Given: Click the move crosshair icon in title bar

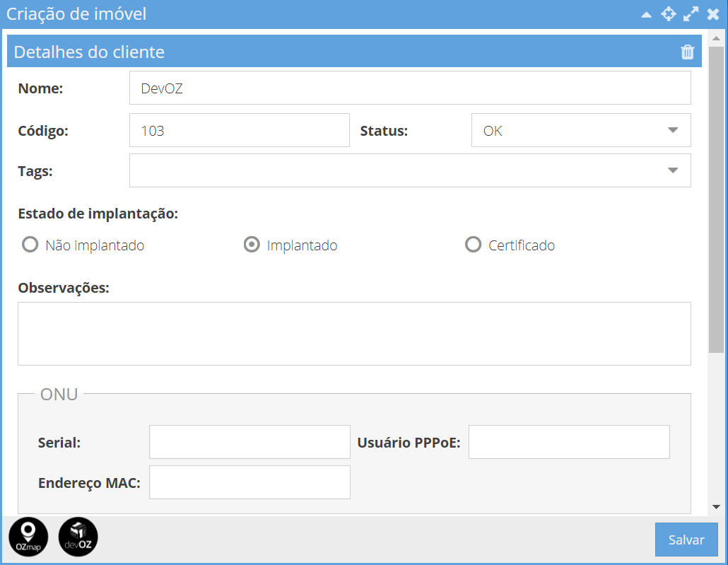Looking at the screenshot, I should (668, 14).
